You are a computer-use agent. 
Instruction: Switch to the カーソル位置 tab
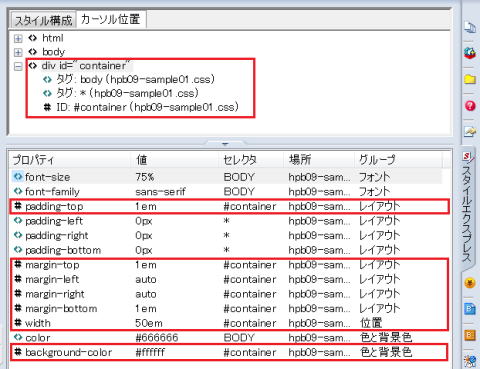(110, 19)
